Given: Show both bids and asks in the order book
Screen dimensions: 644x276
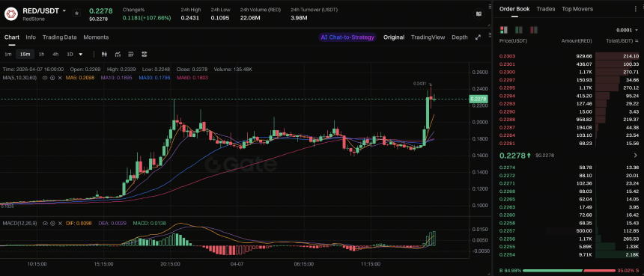Looking at the screenshot, I should (x=503, y=30).
